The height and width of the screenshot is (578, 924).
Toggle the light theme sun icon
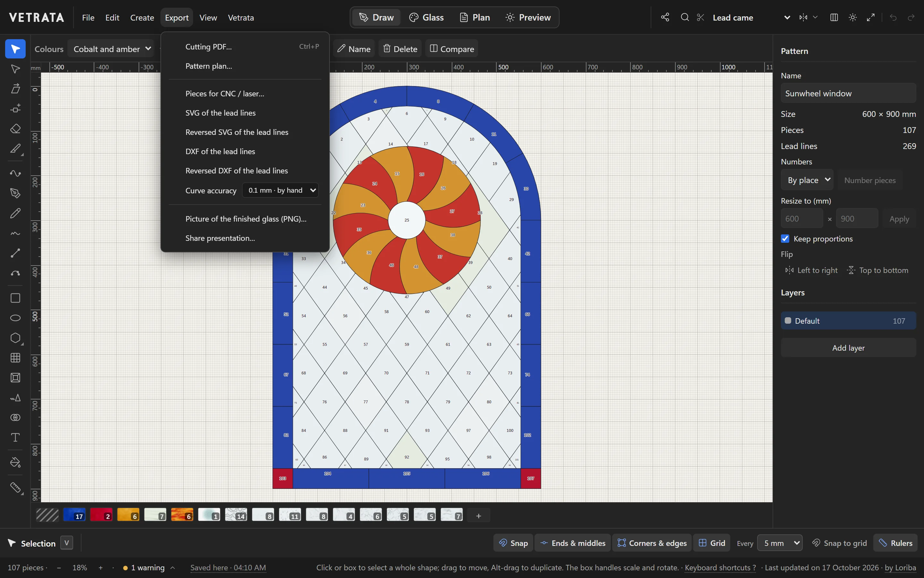click(852, 17)
